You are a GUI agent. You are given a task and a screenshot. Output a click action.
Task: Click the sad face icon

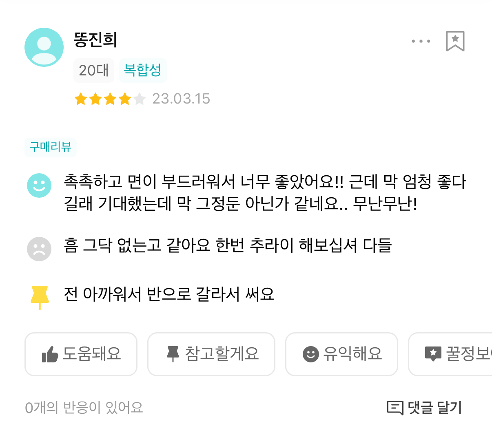(39, 249)
